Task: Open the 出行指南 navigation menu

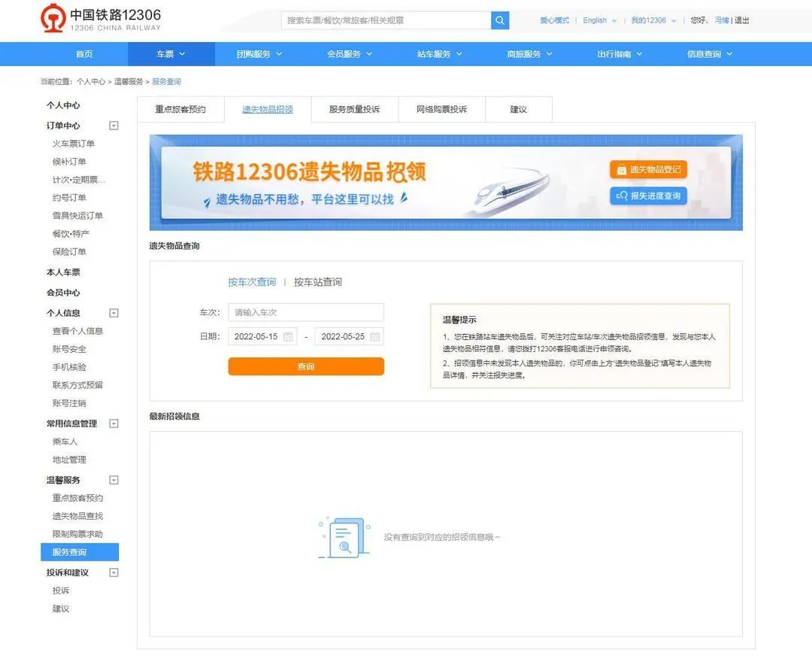Action: tap(620, 54)
